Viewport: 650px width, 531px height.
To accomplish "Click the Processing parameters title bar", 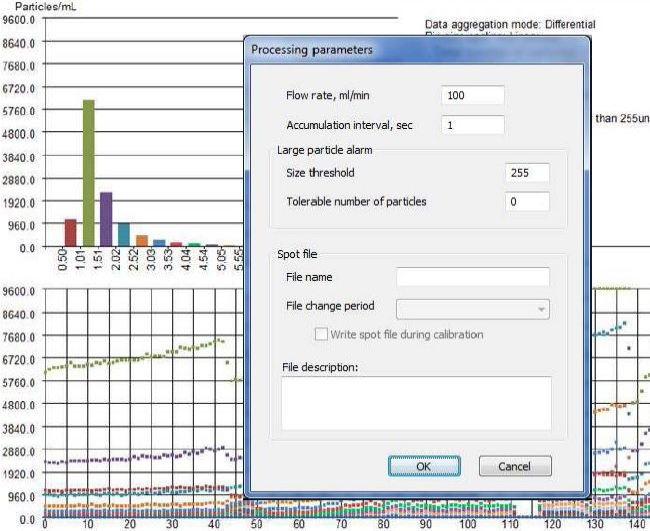I will [417, 50].
